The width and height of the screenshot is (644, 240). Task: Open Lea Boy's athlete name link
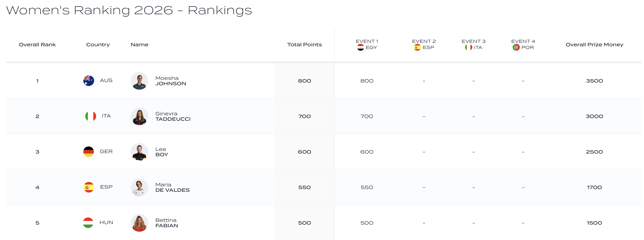point(161,152)
